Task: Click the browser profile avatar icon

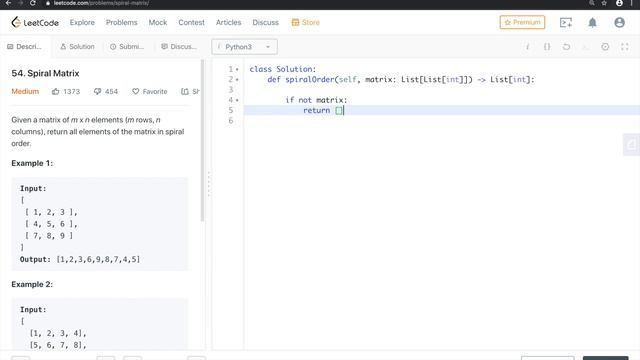Action: tap(619, 3)
